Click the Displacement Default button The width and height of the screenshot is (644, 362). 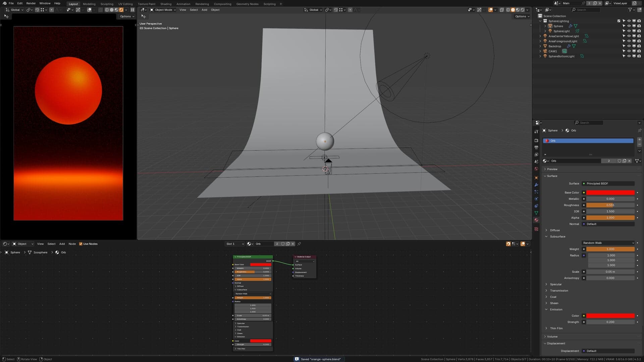click(608, 351)
